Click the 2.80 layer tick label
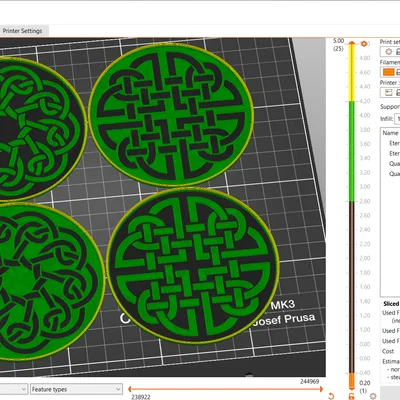This screenshot has height=400, width=400. click(365, 201)
